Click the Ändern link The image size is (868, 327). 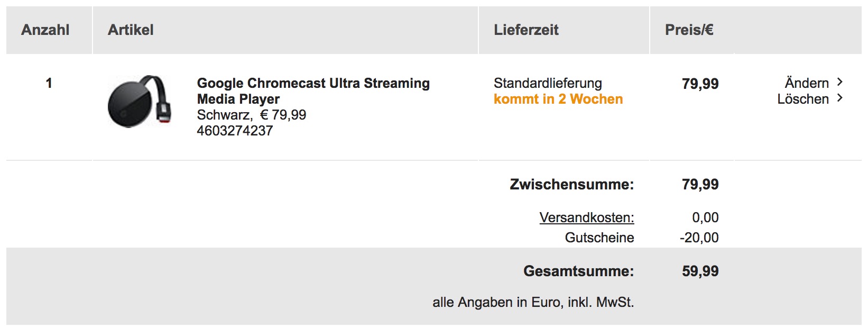(x=807, y=83)
